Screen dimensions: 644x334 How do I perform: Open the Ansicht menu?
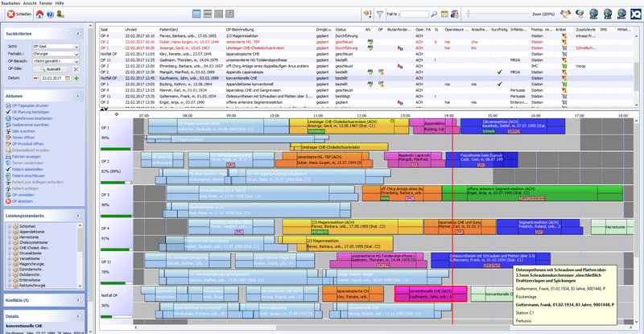pyautogui.click(x=30, y=3)
